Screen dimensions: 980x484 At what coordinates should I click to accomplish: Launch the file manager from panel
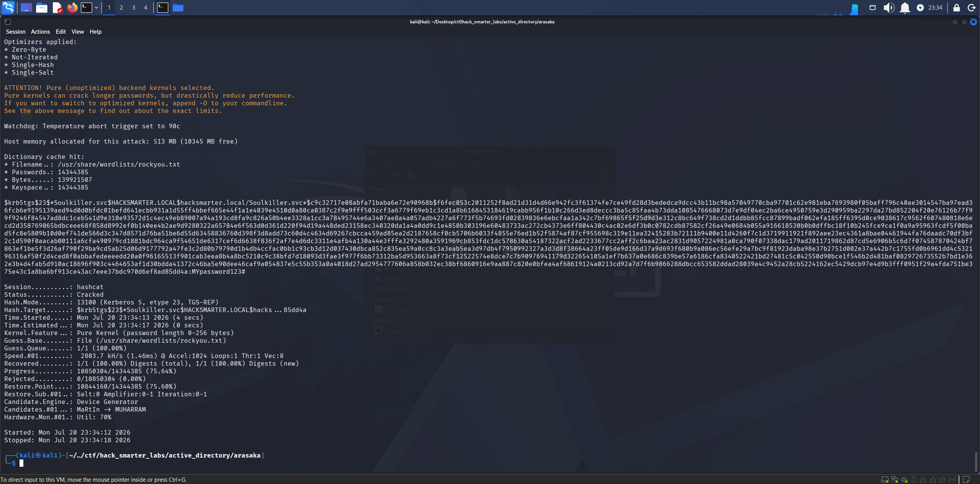[41, 8]
